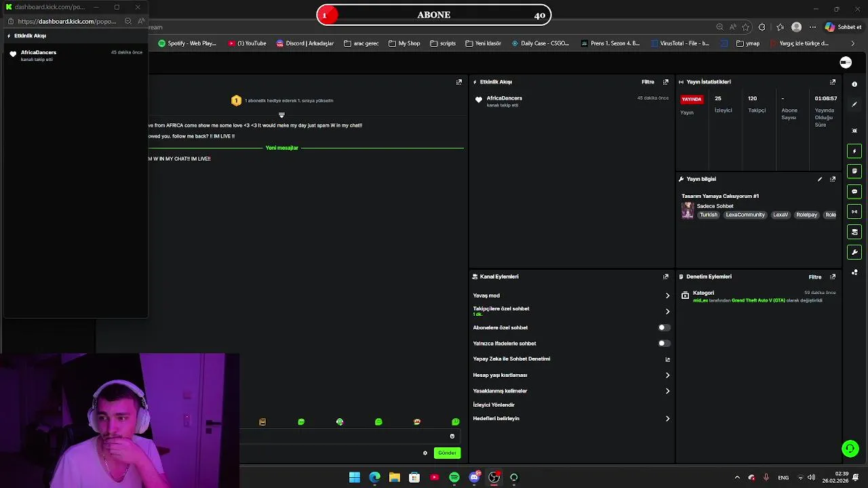Screen dimensions: 868x488
Task: Pop out the Denetim Eylemleri panel
Action: pos(833,277)
